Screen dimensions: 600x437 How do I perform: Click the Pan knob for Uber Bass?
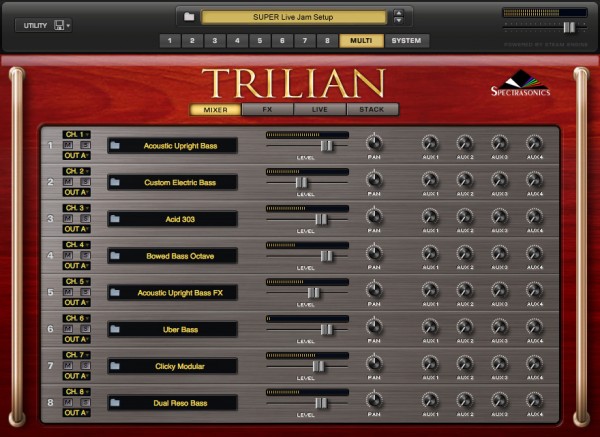coord(374,327)
